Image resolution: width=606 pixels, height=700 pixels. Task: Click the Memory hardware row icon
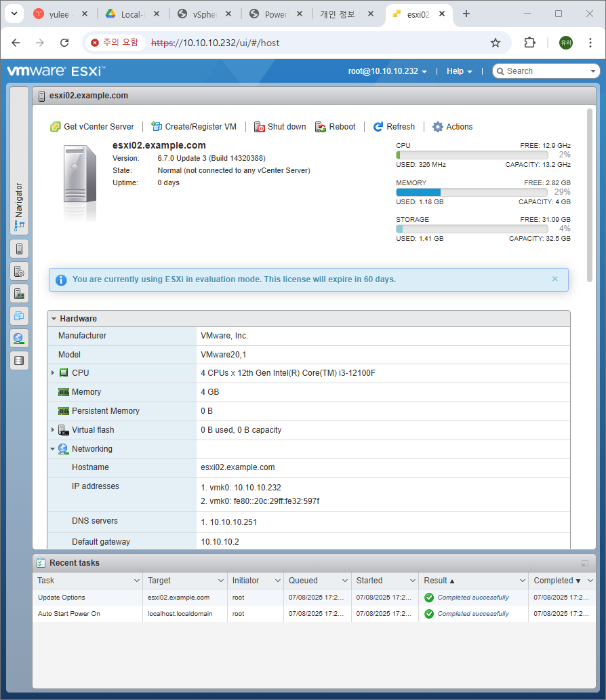click(64, 392)
